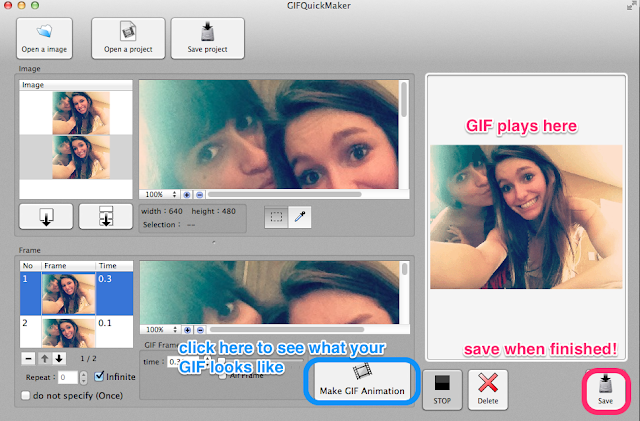
Task: Click the Frame preview vertical scrollbar
Action: [x=404, y=269]
